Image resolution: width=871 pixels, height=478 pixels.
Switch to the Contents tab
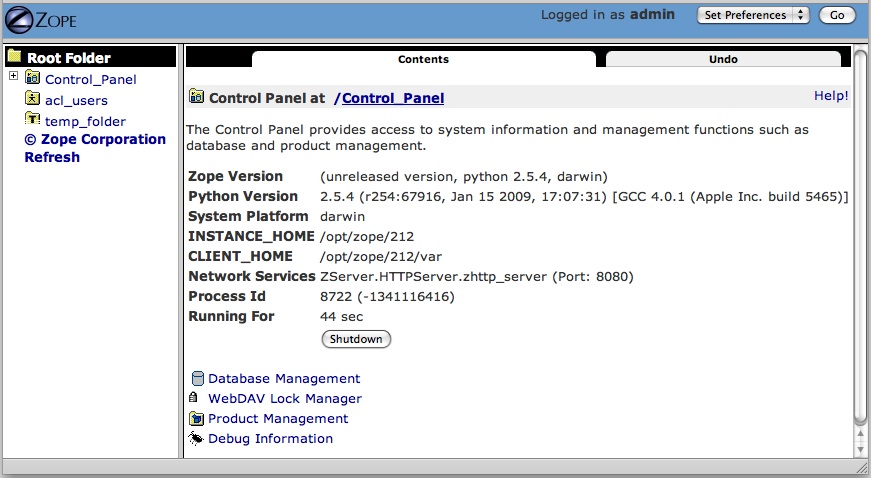click(x=423, y=59)
